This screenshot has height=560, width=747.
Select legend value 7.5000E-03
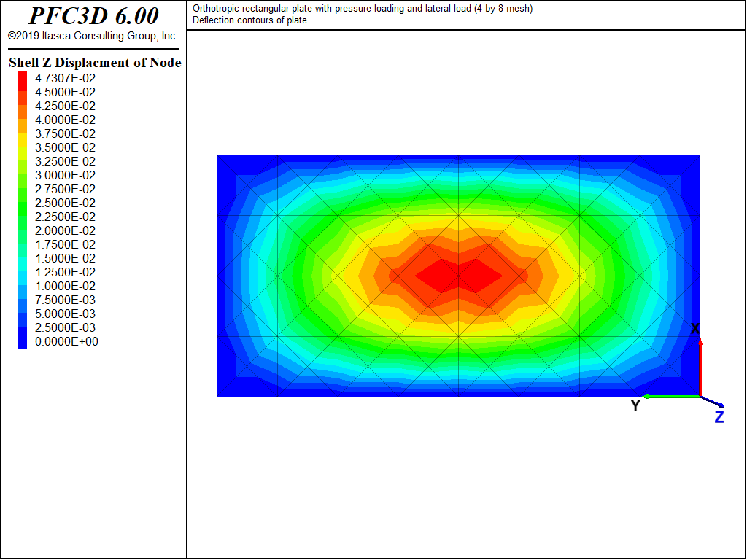[65, 300]
